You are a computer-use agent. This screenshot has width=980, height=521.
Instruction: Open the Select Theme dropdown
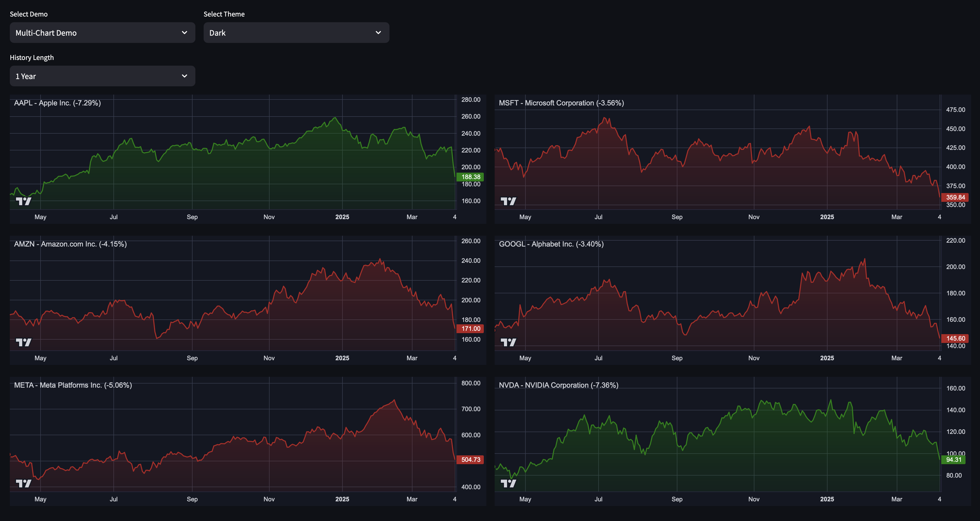[x=296, y=33]
